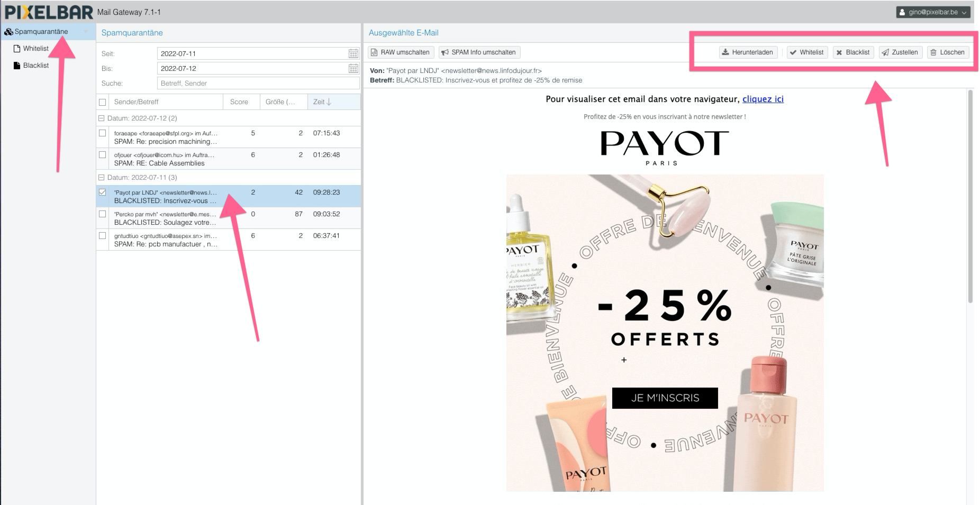Screen dimensions: 980x505
Task: Collapse the Spamquarantäne tree node arrow
Action: pos(86,32)
